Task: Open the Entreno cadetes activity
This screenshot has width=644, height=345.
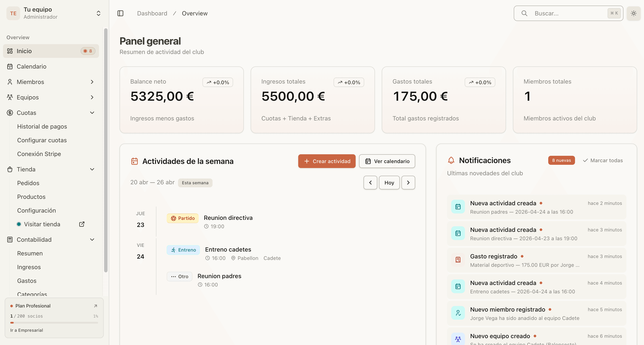Action: point(228,249)
